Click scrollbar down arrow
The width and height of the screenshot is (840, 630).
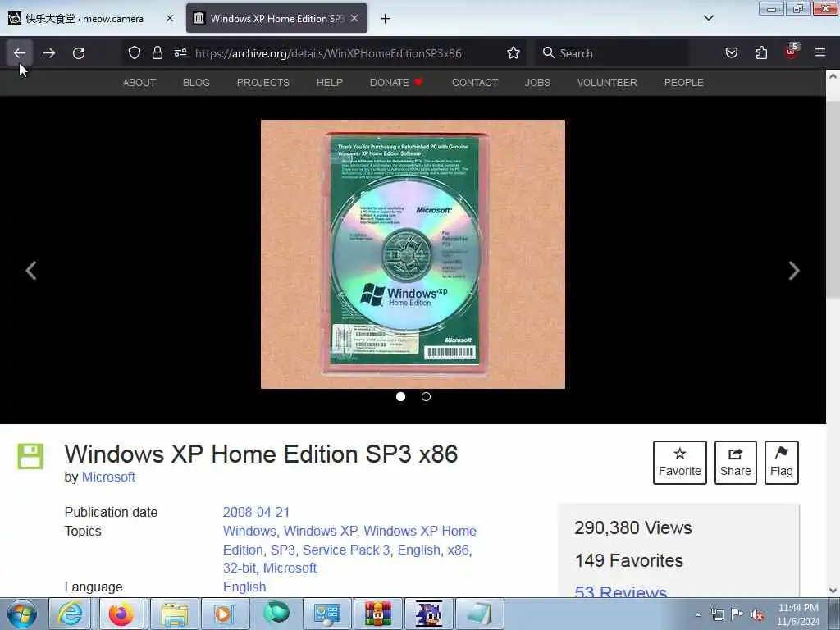pos(833,591)
